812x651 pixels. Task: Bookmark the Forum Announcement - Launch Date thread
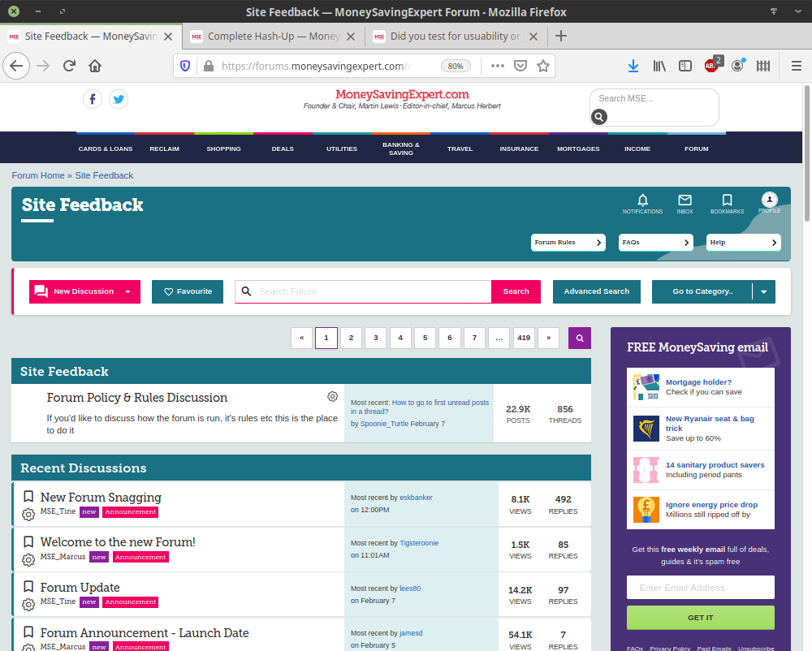point(28,632)
